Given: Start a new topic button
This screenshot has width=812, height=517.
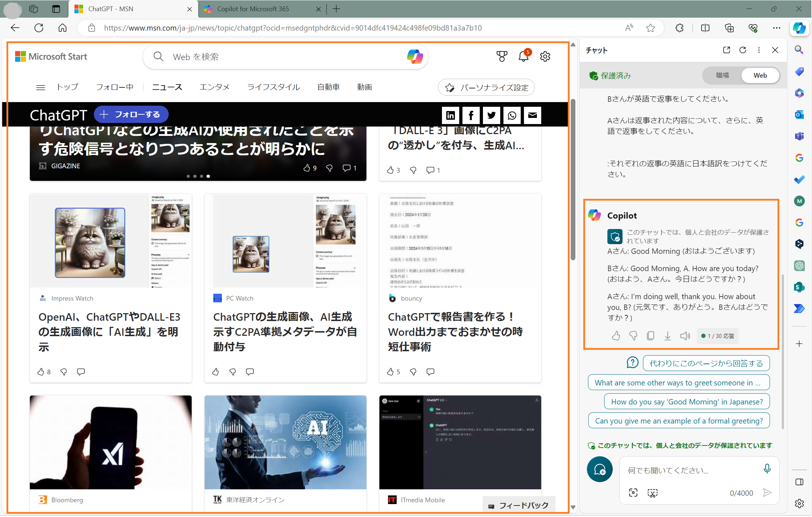Looking at the screenshot, I should pos(600,469).
